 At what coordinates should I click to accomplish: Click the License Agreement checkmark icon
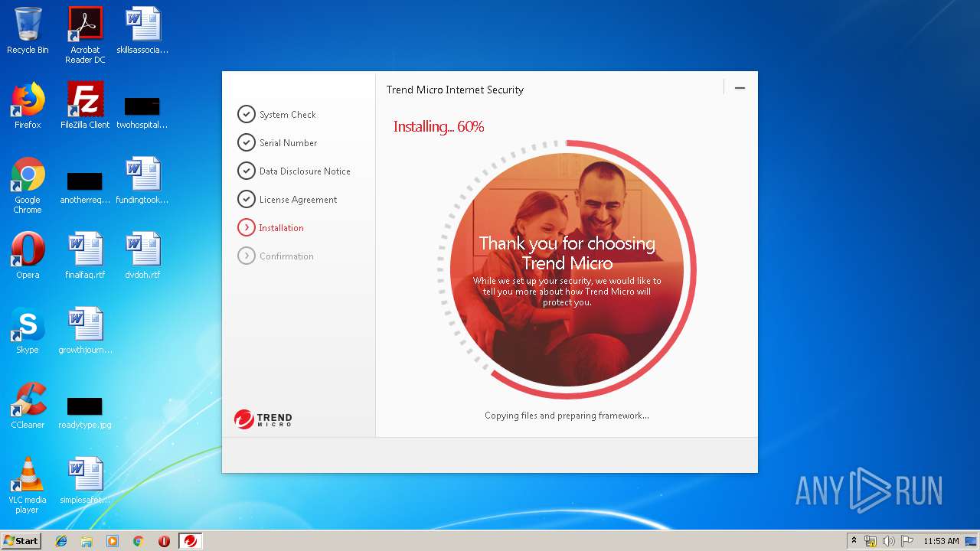tap(246, 199)
